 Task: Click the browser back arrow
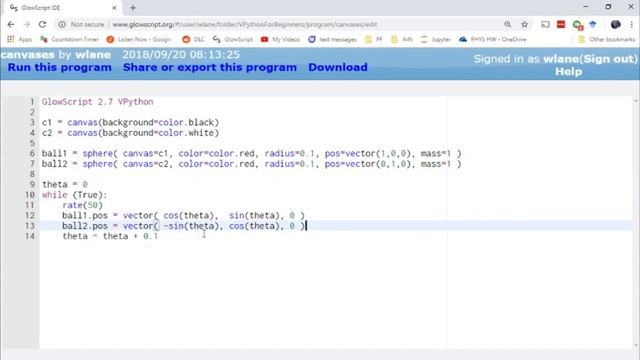point(11,24)
